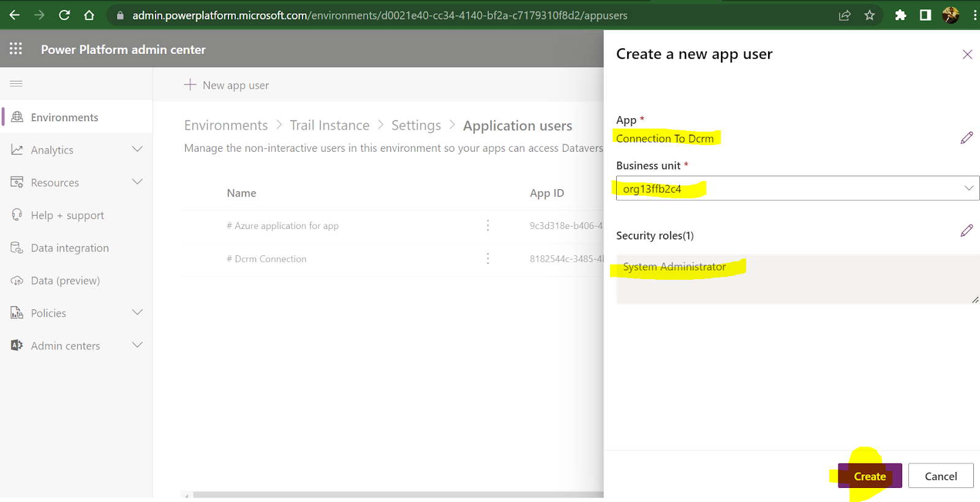Viewport: 980px width, 502px height.
Task: Click the Name column header
Action: pos(241,193)
